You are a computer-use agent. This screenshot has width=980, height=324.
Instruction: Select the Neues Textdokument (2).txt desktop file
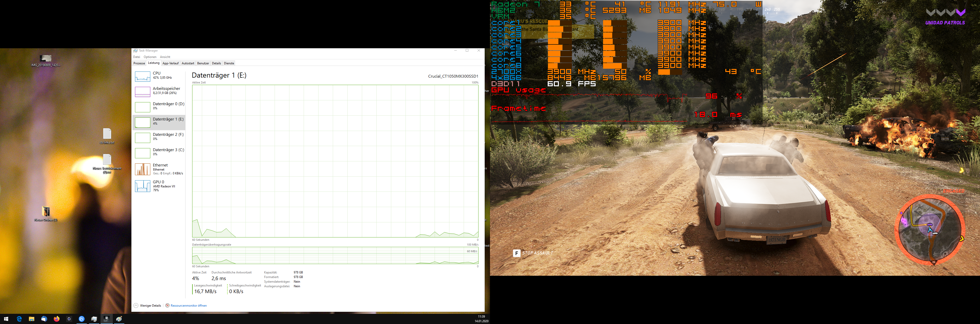[107, 164]
